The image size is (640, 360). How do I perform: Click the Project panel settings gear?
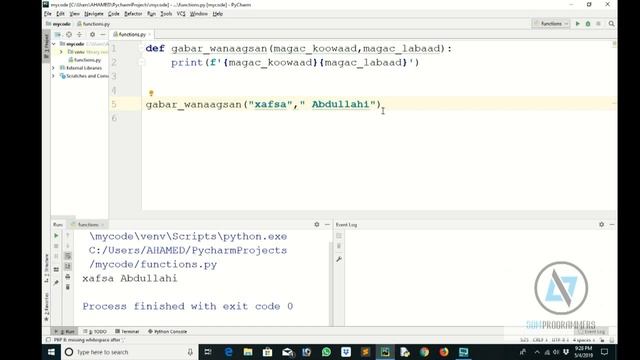pos(92,35)
